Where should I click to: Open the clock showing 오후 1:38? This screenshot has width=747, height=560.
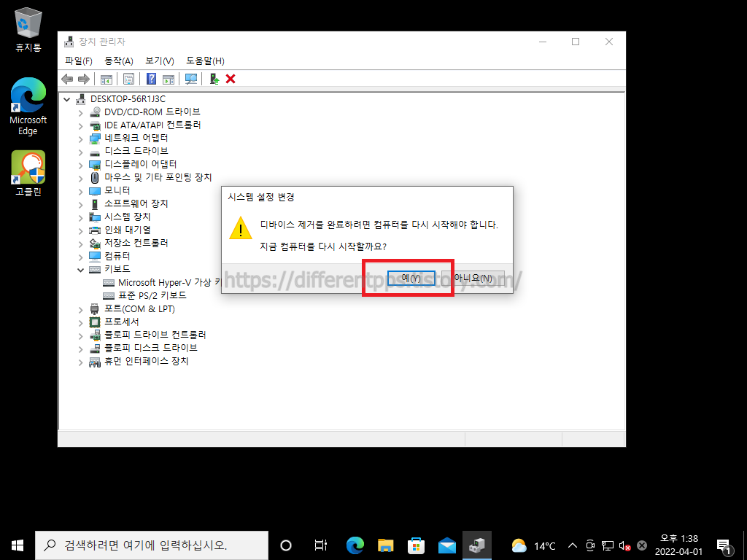[679, 545]
